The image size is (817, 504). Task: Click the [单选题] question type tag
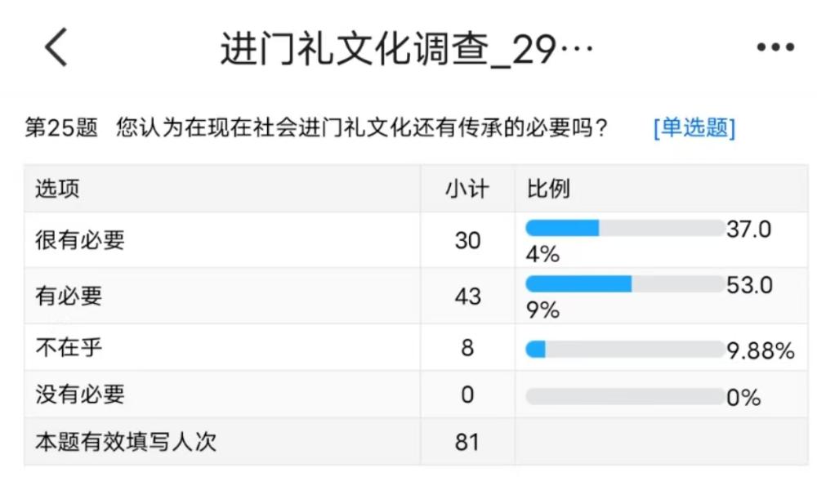(694, 128)
